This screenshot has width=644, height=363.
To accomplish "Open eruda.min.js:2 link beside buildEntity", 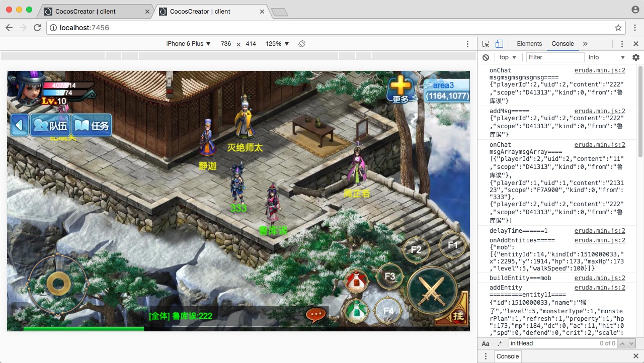I will [x=600, y=278].
